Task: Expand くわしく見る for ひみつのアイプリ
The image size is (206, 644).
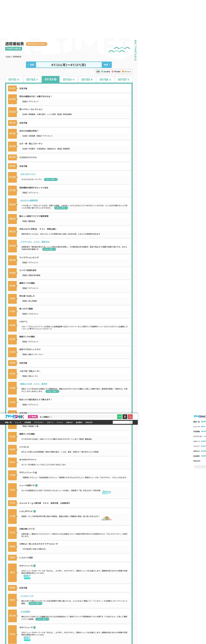Action: point(51,179)
